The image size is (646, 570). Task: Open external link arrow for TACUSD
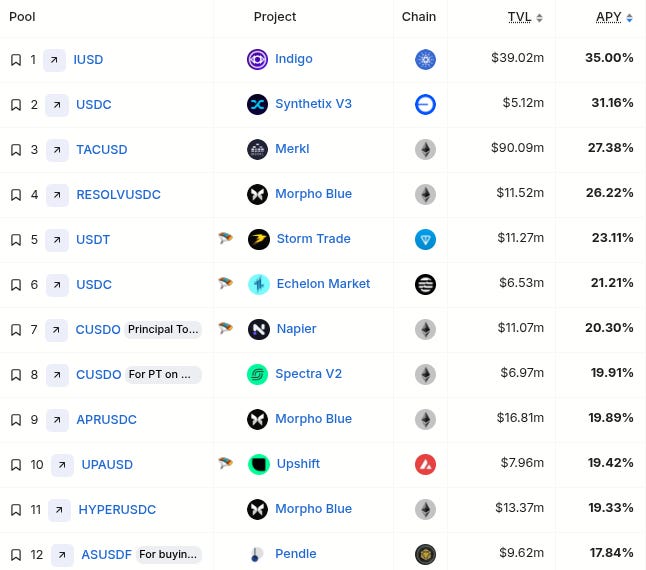57,150
